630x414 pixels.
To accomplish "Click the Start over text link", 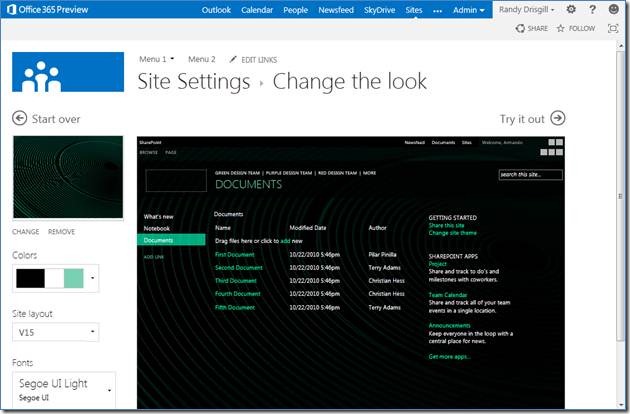I will point(56,119).
